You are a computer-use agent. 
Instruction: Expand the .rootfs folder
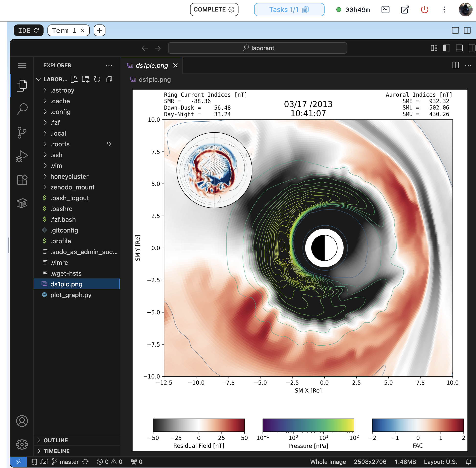[x=77, y=144]
